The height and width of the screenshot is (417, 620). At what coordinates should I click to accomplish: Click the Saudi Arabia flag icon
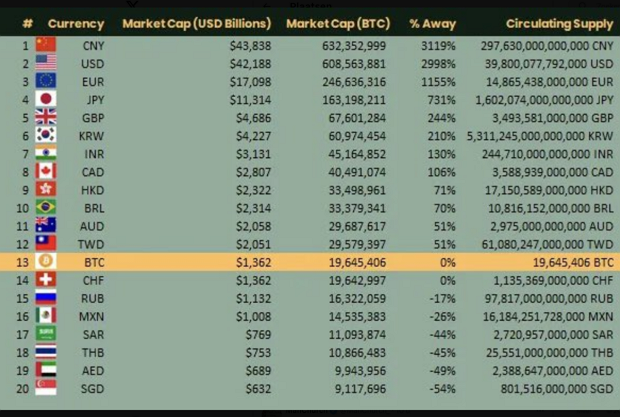tap(45, 333)
